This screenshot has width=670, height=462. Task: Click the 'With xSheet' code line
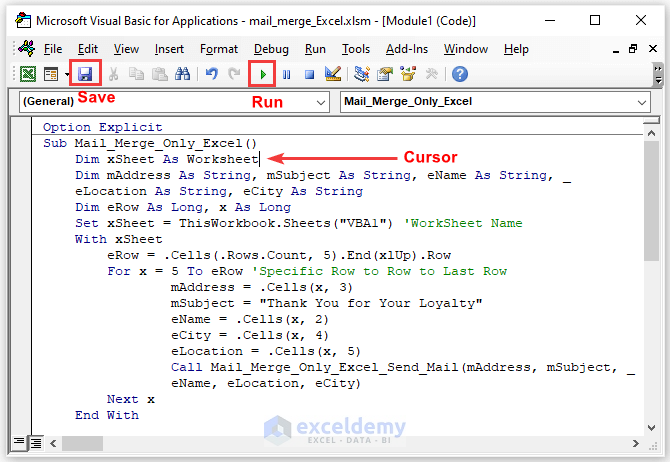coord(119,239)
